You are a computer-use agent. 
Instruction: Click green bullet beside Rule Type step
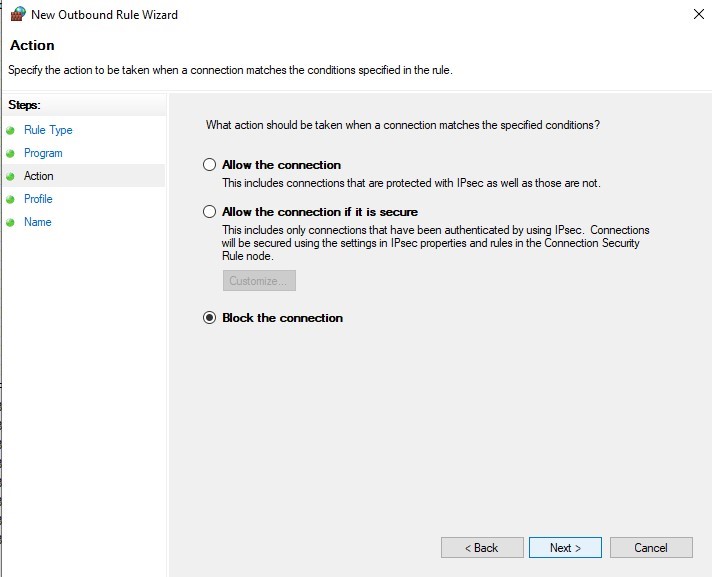[10, 131]
